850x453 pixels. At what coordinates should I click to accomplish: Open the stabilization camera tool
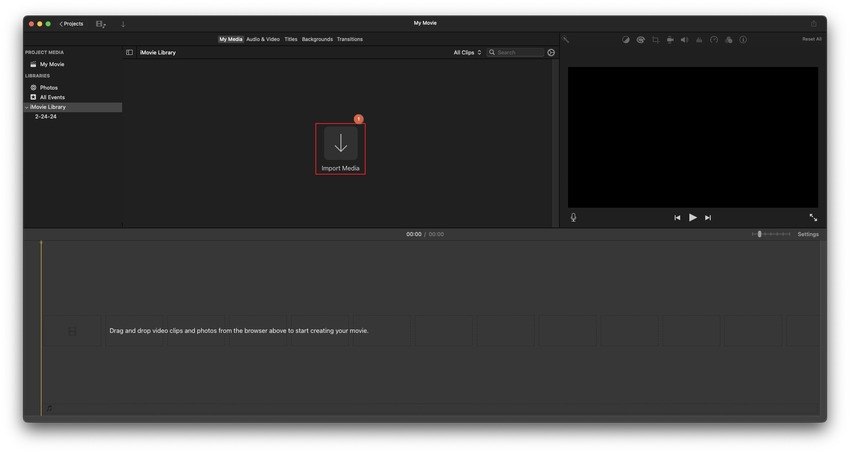[x=670, y=40]
